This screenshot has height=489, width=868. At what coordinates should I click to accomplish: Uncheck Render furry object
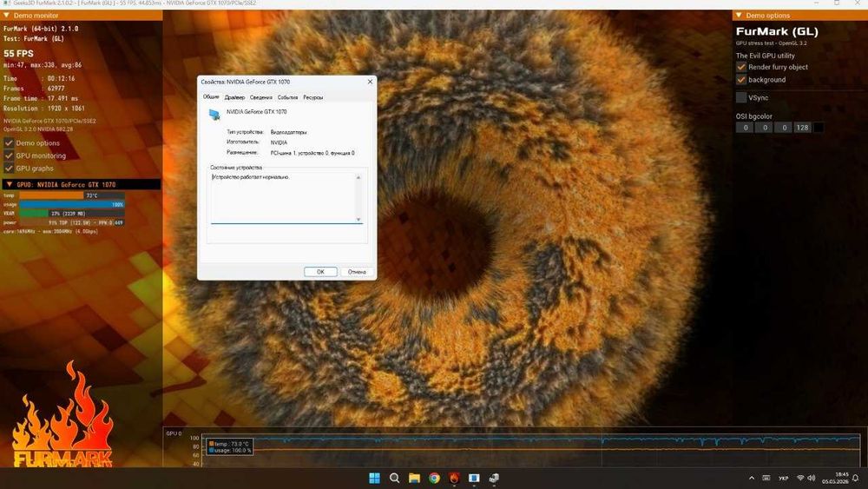click(x=741, y=67)
